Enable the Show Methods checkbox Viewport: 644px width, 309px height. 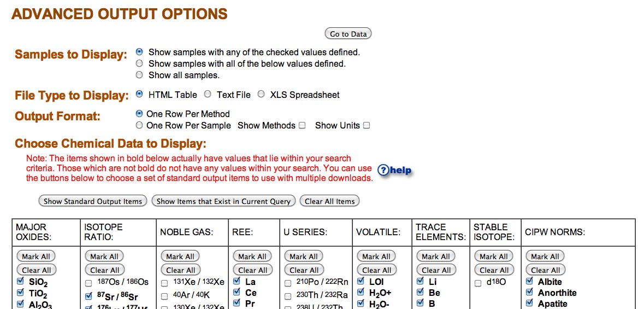point(302,125)
